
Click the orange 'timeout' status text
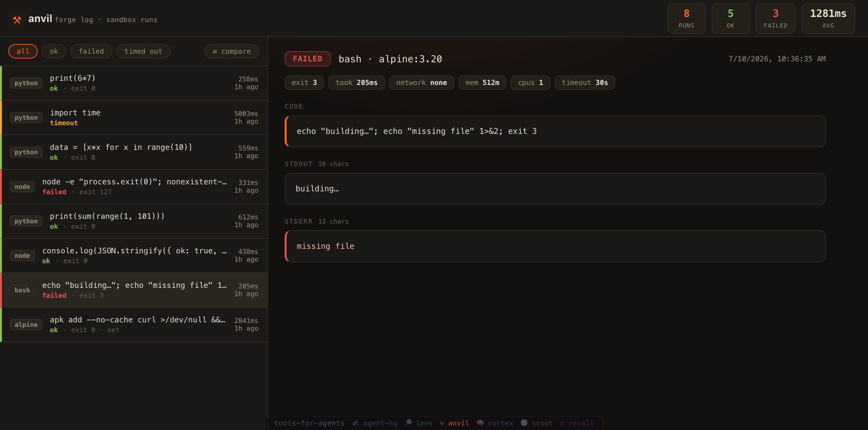tap(64, 123)
